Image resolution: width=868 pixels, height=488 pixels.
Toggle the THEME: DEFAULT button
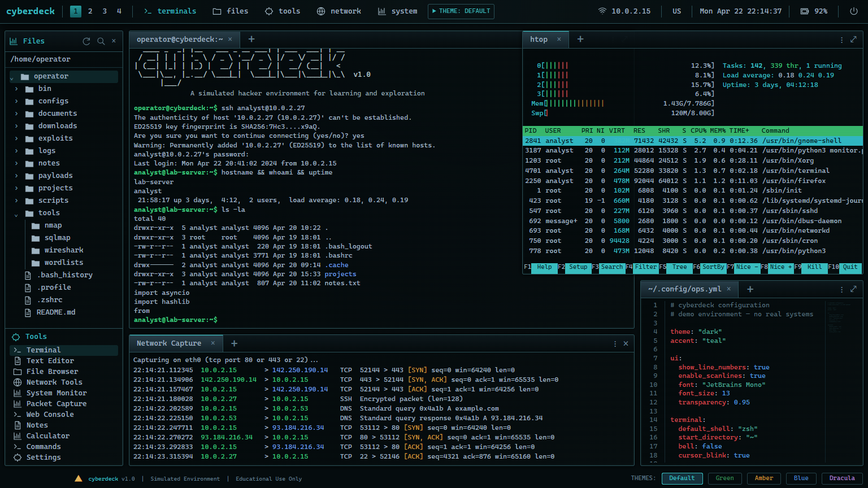point(461,11)
